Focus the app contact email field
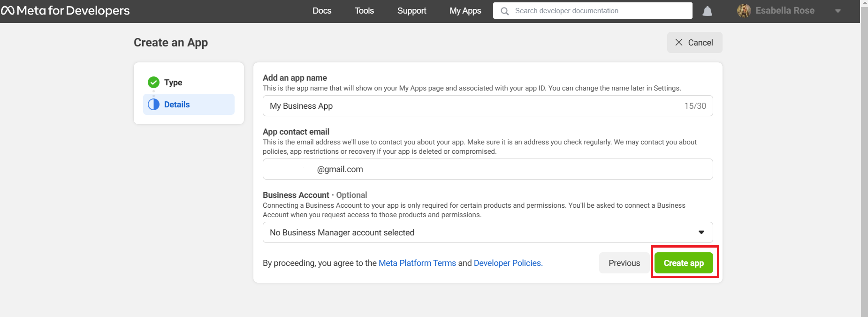Screen dimensions: 868x317 point(487,169)
